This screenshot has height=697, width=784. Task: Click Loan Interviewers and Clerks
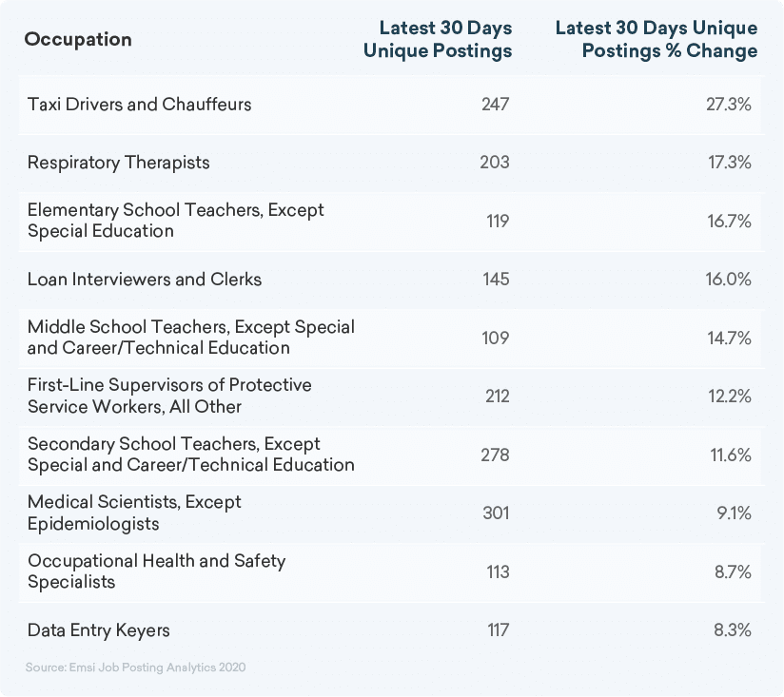pos(145,280)
